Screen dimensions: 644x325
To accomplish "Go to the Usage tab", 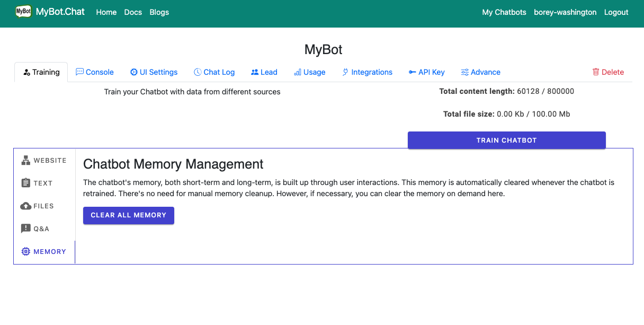I will click(310, 72).
